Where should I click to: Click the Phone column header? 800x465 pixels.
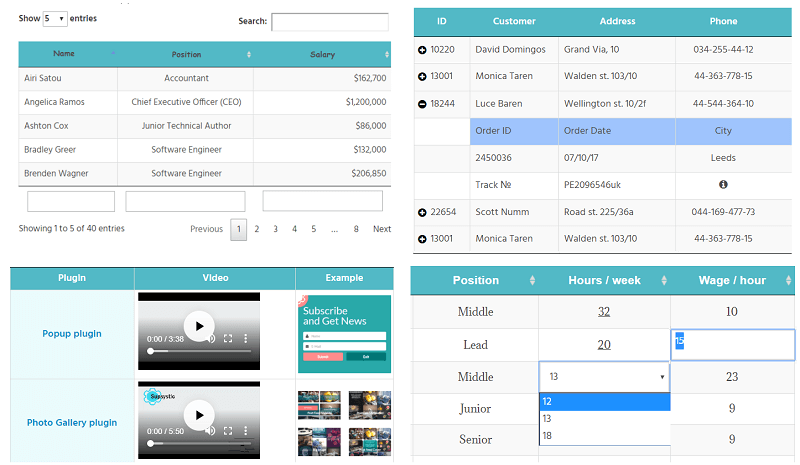tap(723, 21)
